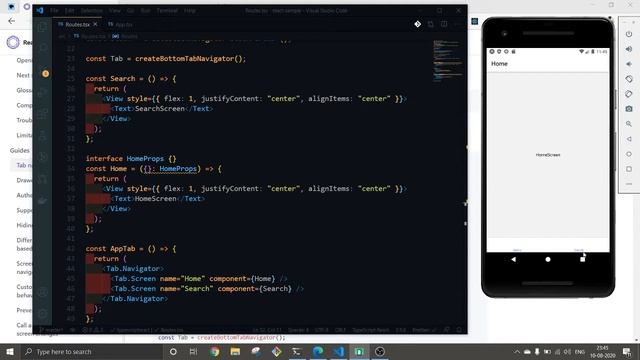This screenshot has width=640, height=360.
Task: Click Prettier in the status bar
Action: pos(424,330)
